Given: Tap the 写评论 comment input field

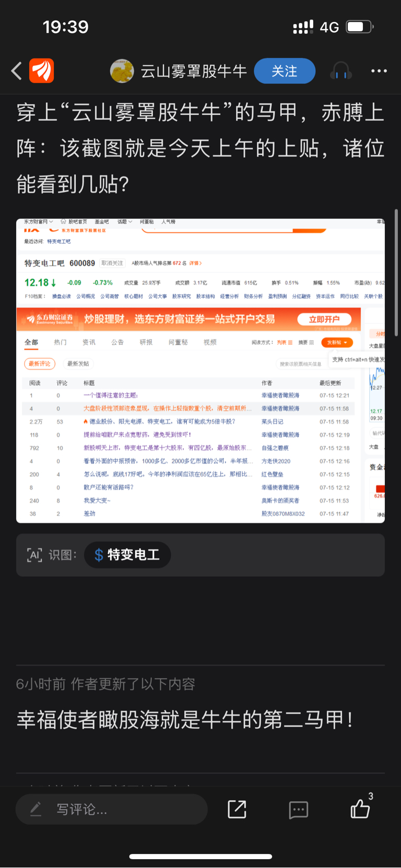Looking at the screenshot, I should pos(112,810).
